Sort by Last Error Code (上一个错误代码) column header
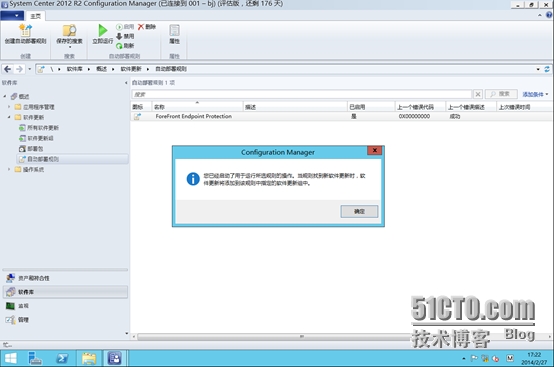Screen dimensions: 554x367 420,107
